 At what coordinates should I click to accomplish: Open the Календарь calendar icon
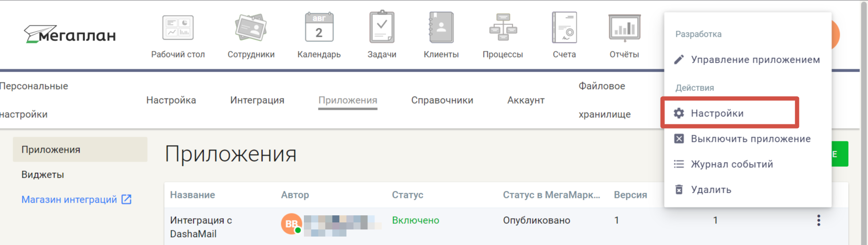[x=319, y=28]
